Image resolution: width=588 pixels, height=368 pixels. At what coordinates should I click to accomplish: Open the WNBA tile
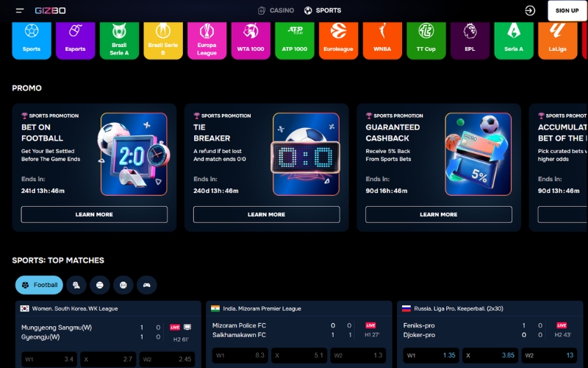[382, 40]
